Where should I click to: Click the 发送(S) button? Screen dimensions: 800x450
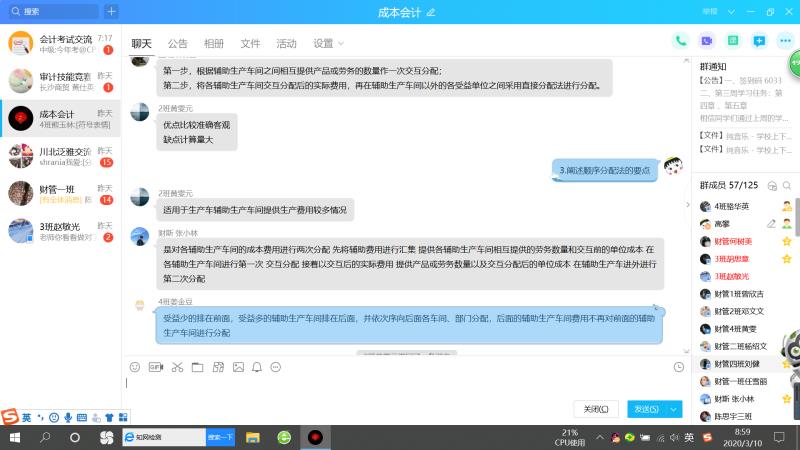(x=646, y=409)
